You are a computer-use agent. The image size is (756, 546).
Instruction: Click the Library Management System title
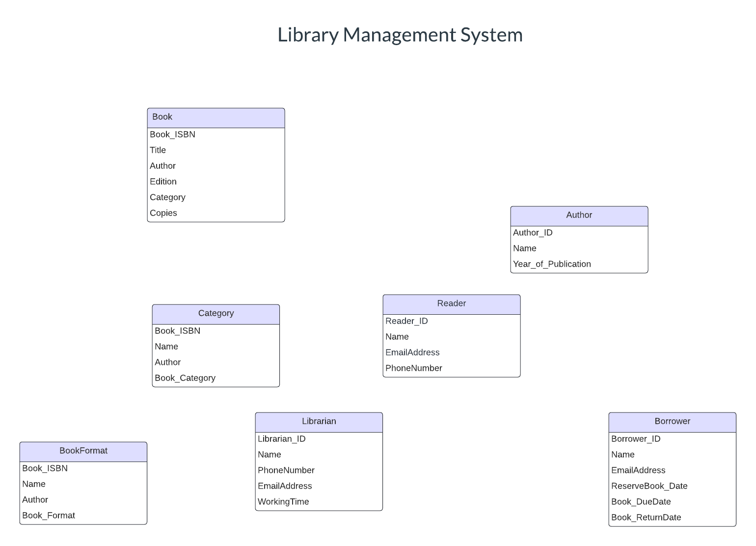click(x=400, y=35)
